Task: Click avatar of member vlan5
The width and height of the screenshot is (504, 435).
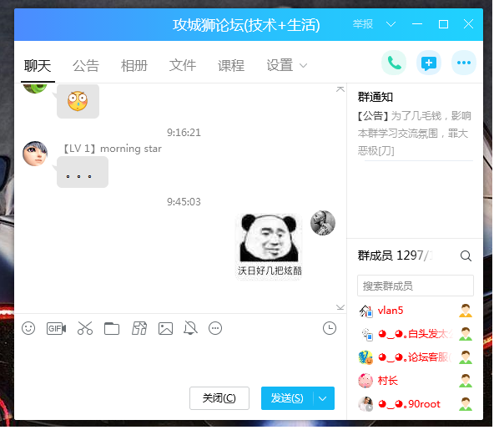Action: point(365,311)
